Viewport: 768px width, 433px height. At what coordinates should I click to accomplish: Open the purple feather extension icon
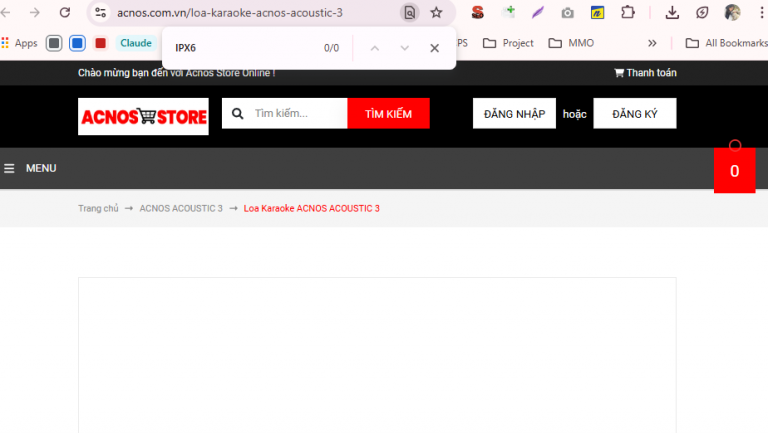[538, 13]
